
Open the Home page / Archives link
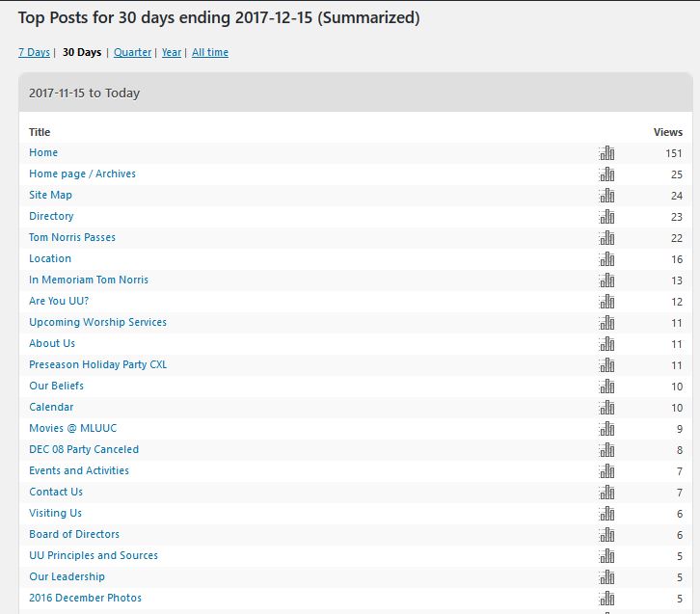[82, 174]
